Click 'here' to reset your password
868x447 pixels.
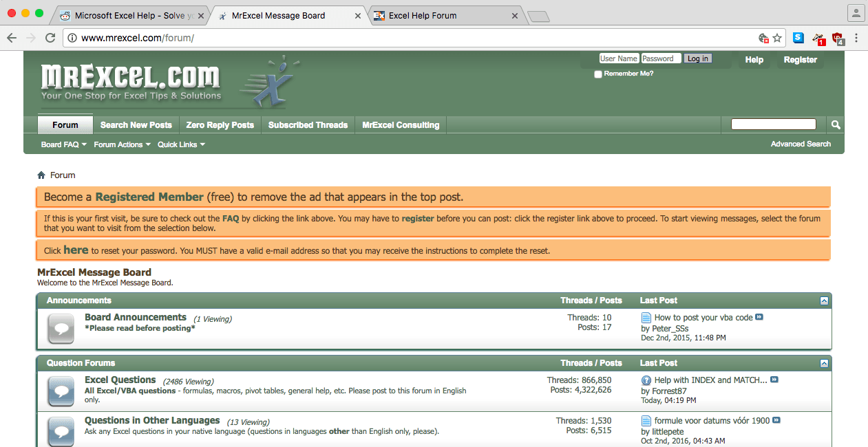[x=76, y=250]
